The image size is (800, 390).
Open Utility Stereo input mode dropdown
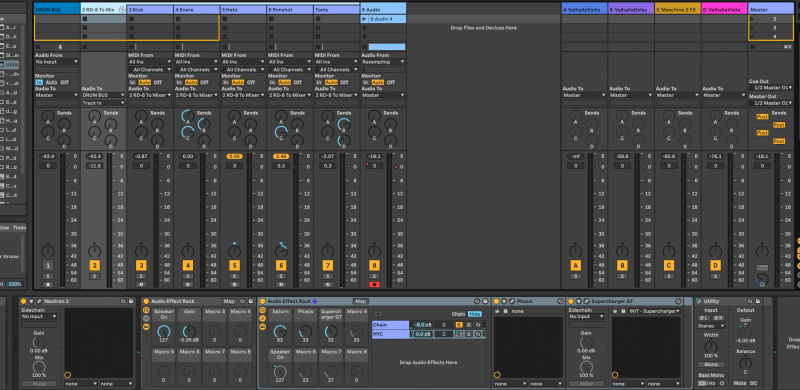tap(711, 326)
